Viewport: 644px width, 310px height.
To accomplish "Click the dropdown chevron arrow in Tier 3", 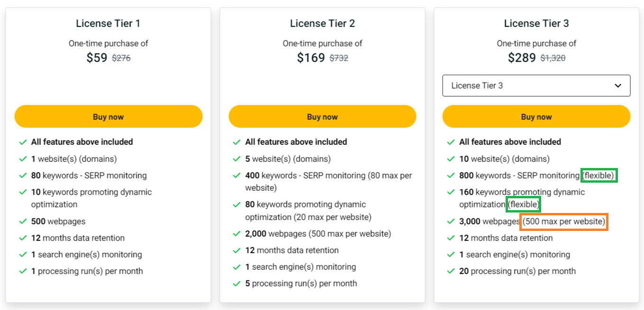I will pos(617,86).
